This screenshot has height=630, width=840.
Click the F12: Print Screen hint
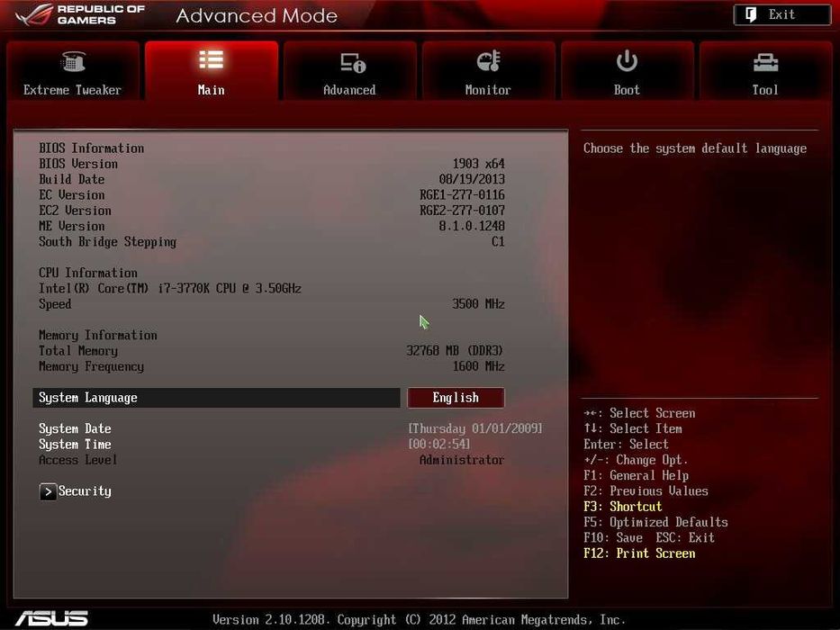[x=639, y=553]
